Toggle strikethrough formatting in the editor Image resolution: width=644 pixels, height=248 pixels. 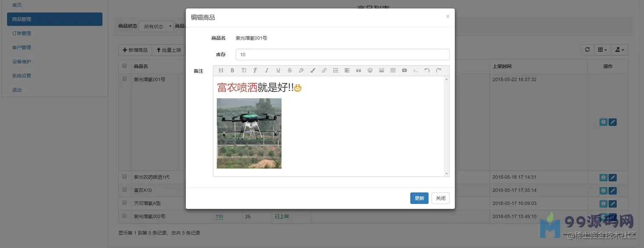coord(290,71)
